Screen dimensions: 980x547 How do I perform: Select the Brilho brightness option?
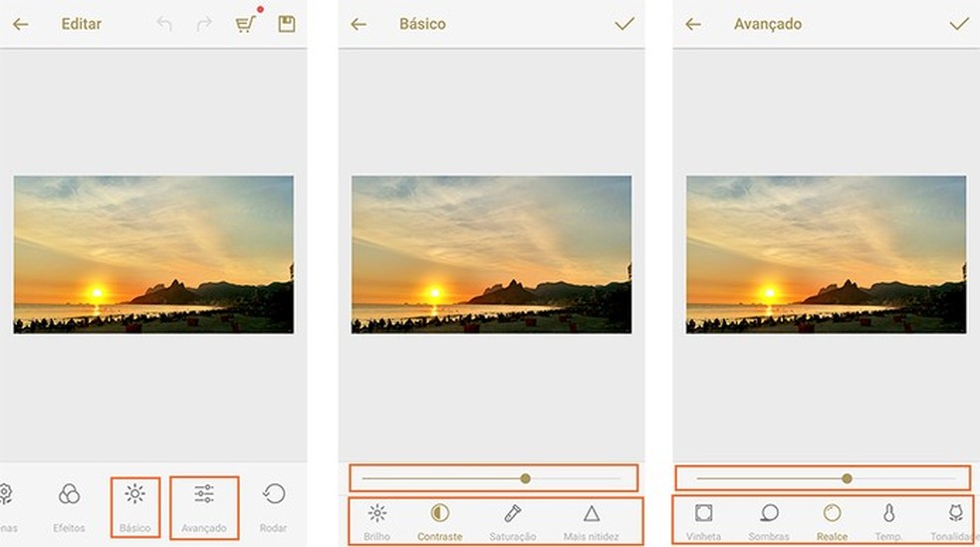pos(376,523)
